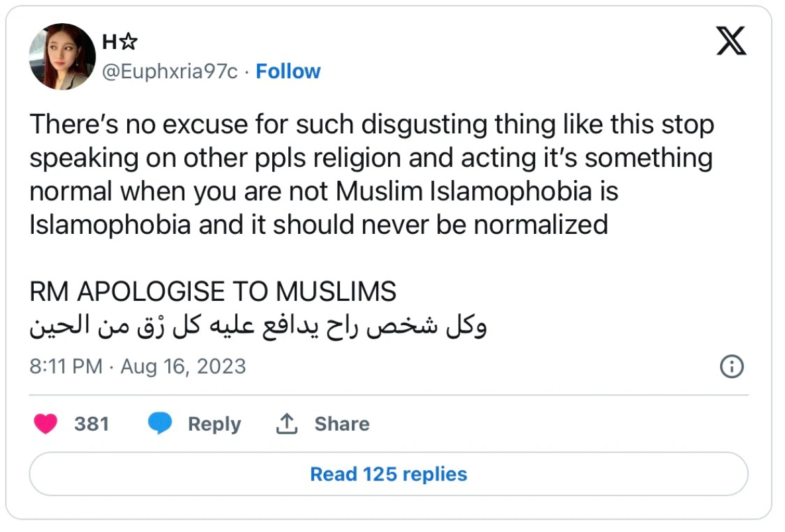This screenshot has width=785, height=532.
Task: Like the tweet with the heart icon
Action: pos(46,424)
